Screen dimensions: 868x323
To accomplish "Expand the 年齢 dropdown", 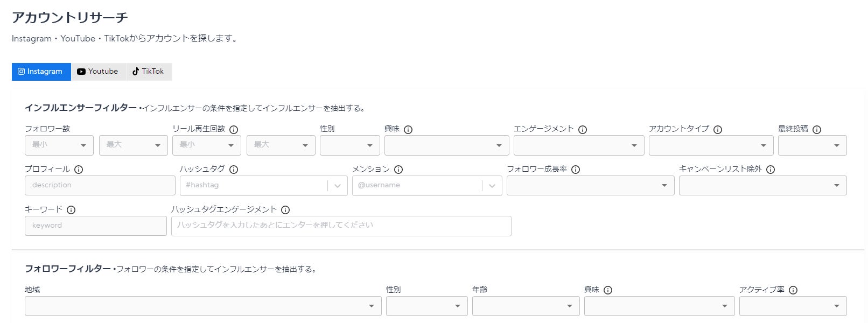I will (x=525, y=306).
